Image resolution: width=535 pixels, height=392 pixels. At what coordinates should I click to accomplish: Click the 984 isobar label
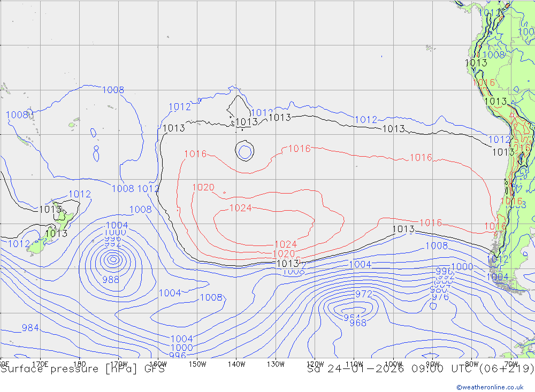(30, 328)
